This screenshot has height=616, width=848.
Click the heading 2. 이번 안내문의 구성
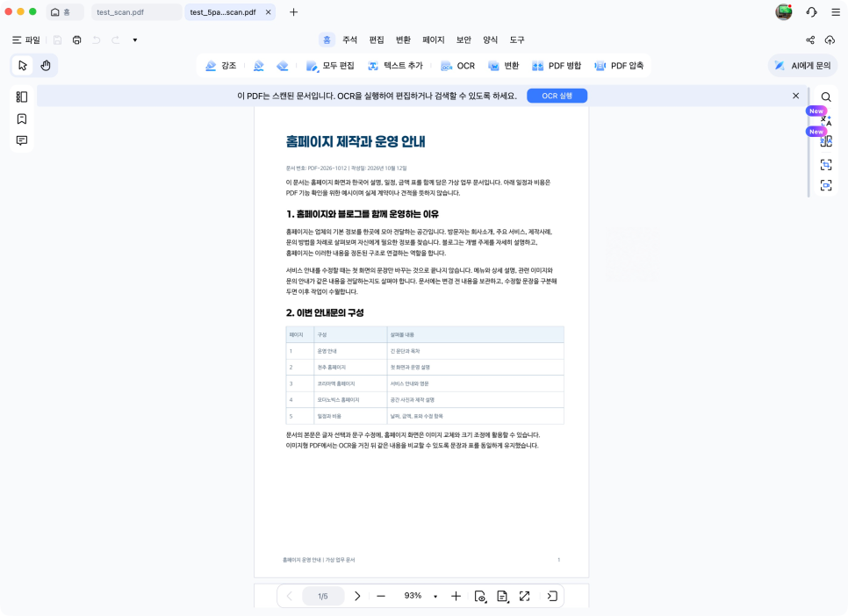(x=325, y=312)
